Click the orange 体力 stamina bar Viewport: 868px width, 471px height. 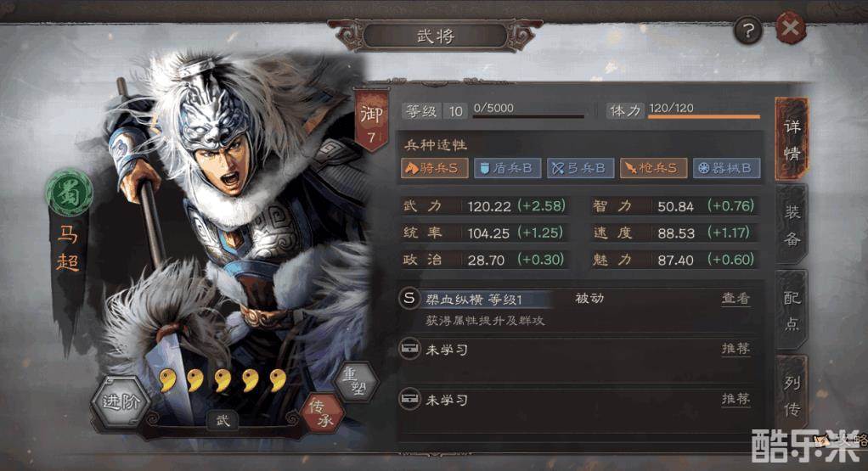tap(703, 116)
